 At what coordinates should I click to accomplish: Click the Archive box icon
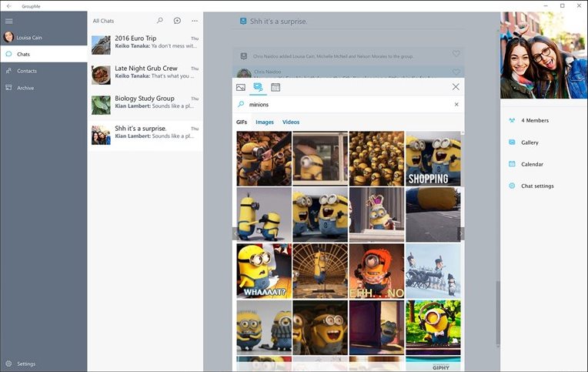(8, 88)
